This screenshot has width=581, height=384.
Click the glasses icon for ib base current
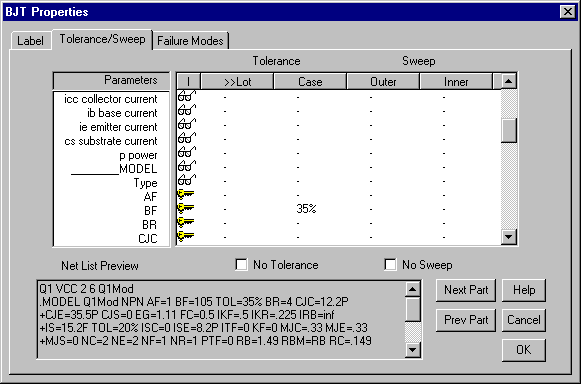[x=187, y=110]
